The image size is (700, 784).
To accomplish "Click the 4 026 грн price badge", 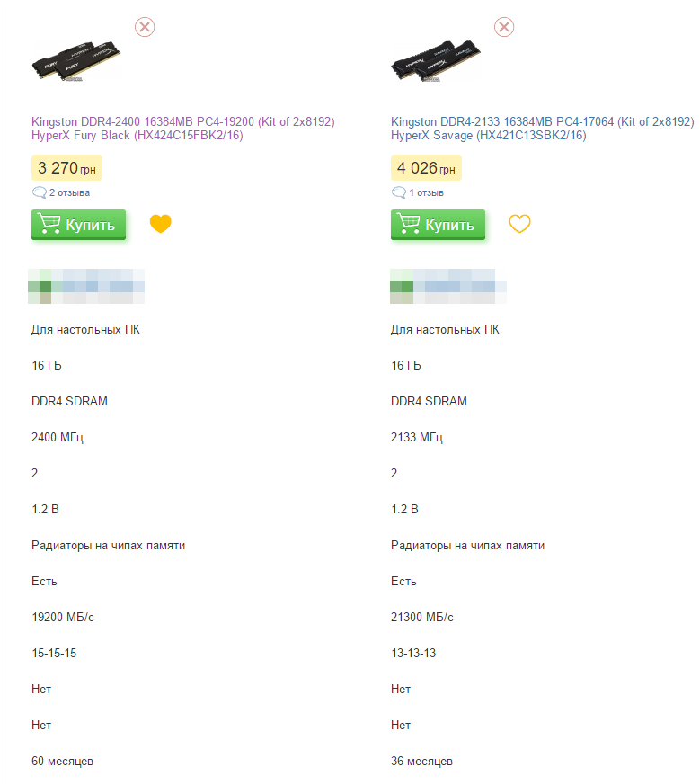I will [426, 167].
